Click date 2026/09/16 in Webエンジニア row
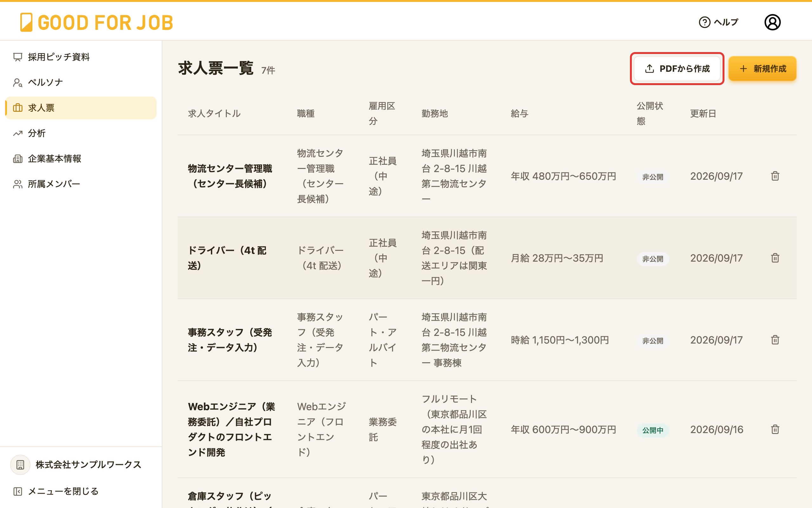Viewport: 812px width, 508px height. click(717, 429)
